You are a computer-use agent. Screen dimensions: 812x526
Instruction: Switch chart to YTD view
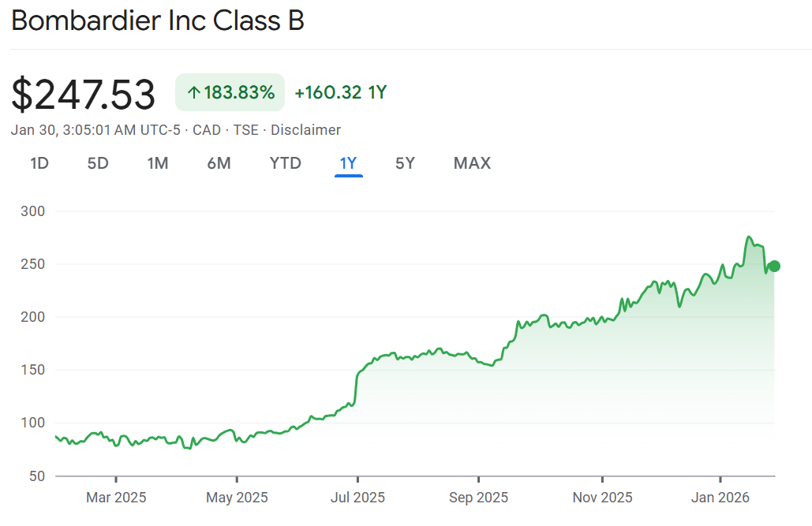pyautogui.click(x=286, y=163)
